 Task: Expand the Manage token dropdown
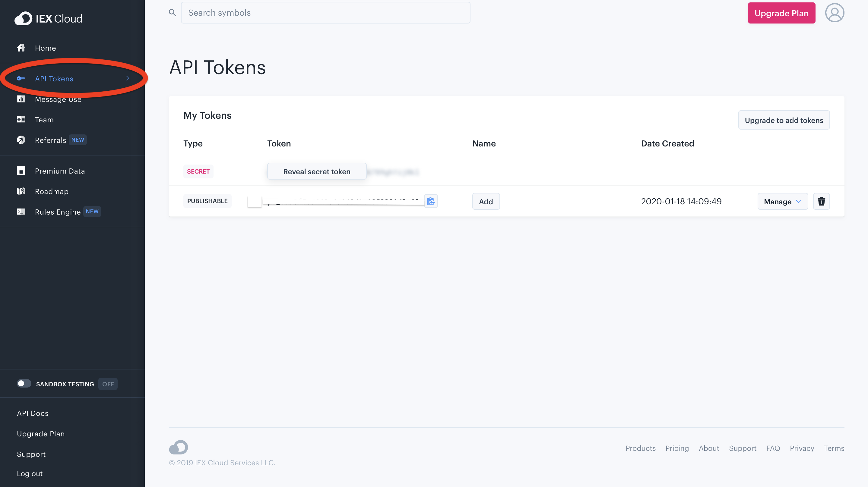coord(782,201)
